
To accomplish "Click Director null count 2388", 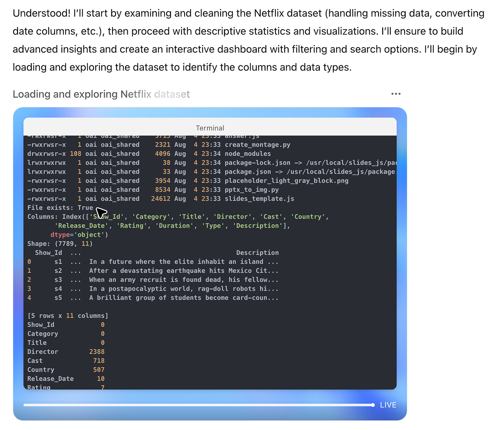I will (97, 352).
